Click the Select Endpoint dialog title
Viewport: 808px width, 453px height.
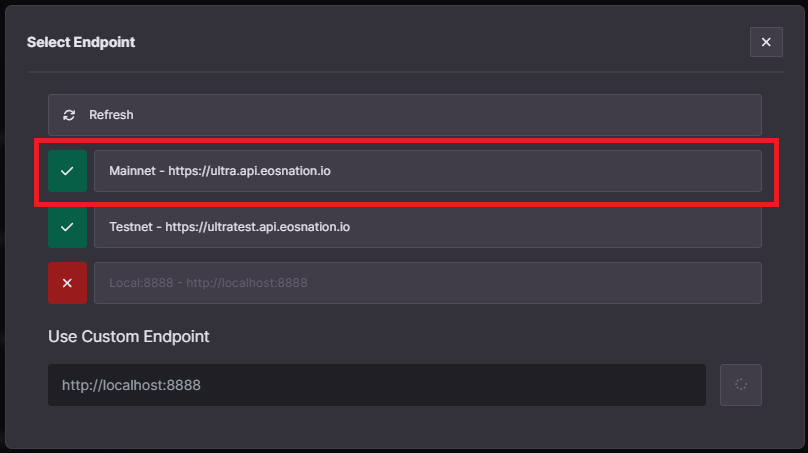pyautogui.click(x=81, y=42)
